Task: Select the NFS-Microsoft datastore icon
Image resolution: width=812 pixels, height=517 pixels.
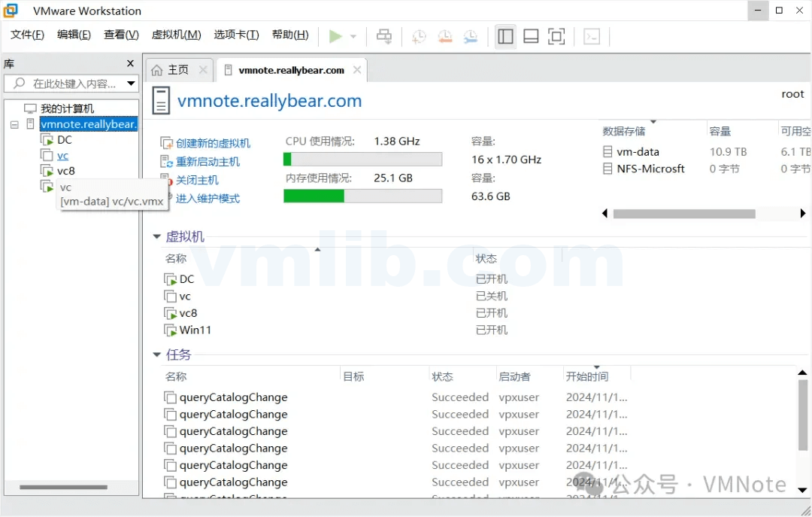Action: 607,169
